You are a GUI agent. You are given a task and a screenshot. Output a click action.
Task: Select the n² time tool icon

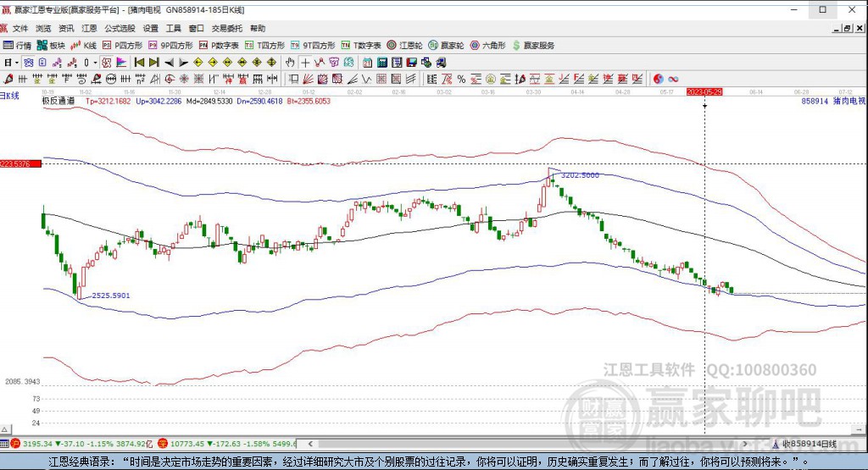coord(140,79)
